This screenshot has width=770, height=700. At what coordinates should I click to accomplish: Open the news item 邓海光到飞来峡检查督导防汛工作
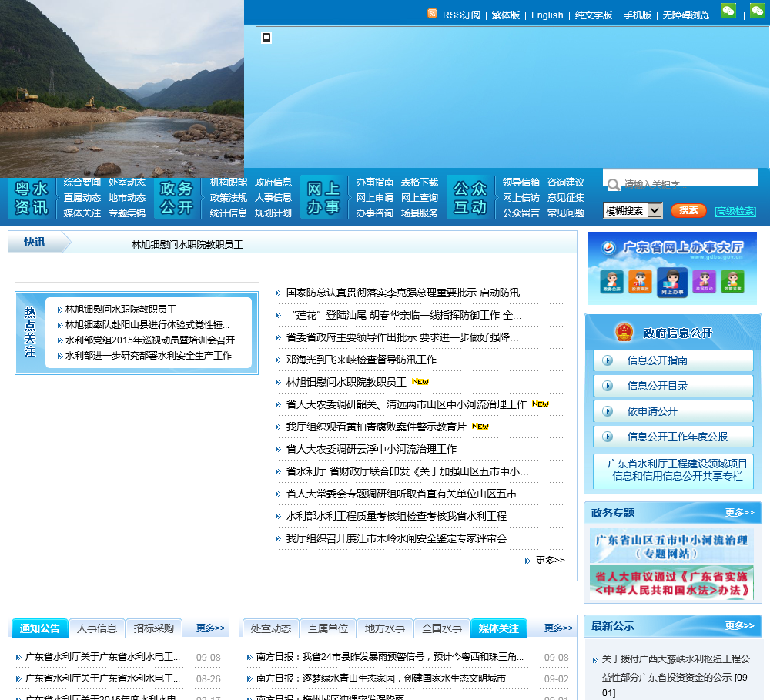[x=361, y=360]
